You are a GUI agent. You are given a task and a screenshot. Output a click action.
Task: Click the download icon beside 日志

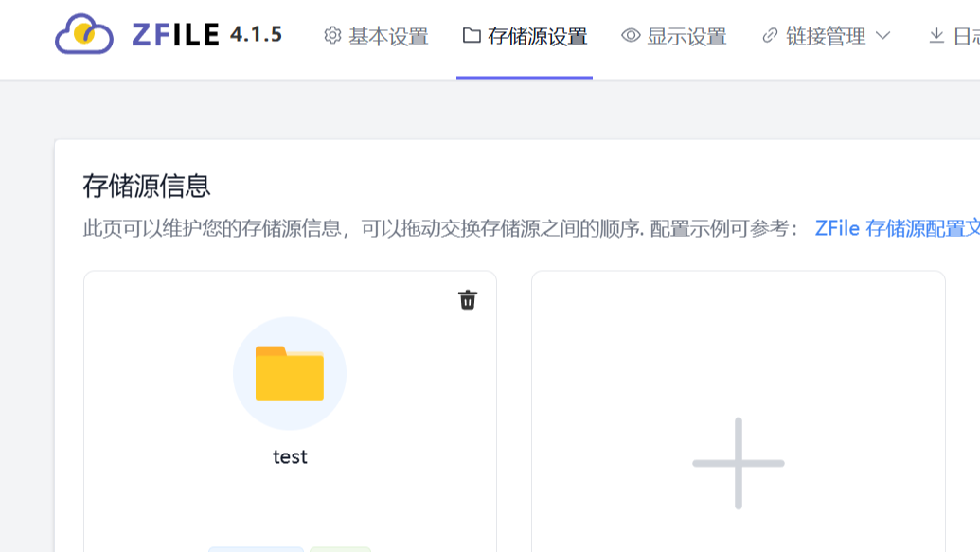click(935, 37)
